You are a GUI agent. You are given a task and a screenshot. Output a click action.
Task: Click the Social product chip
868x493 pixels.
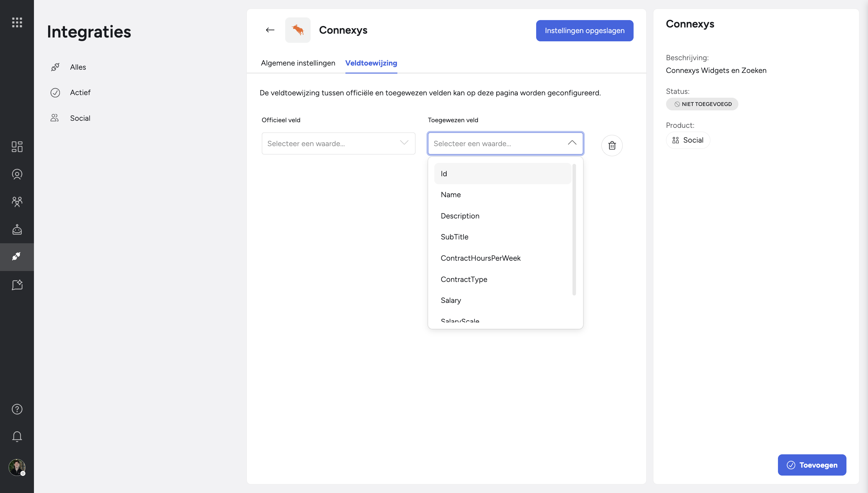[x=688, y=140]
